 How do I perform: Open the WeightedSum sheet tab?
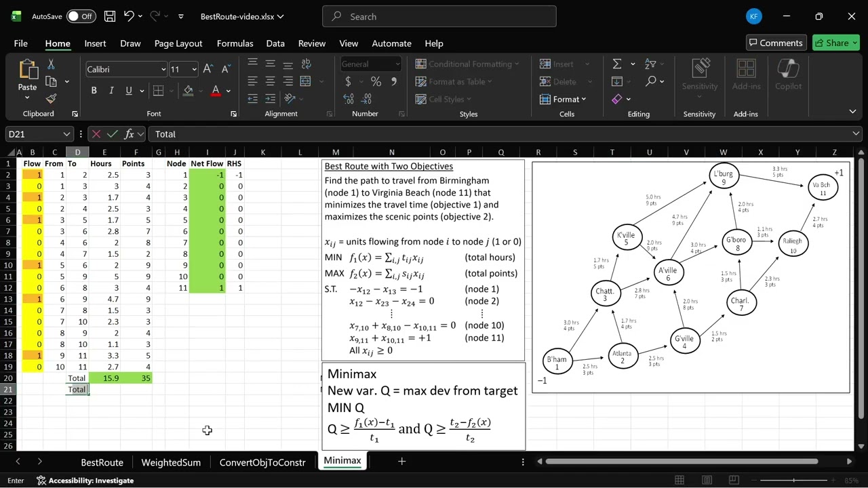171,462
